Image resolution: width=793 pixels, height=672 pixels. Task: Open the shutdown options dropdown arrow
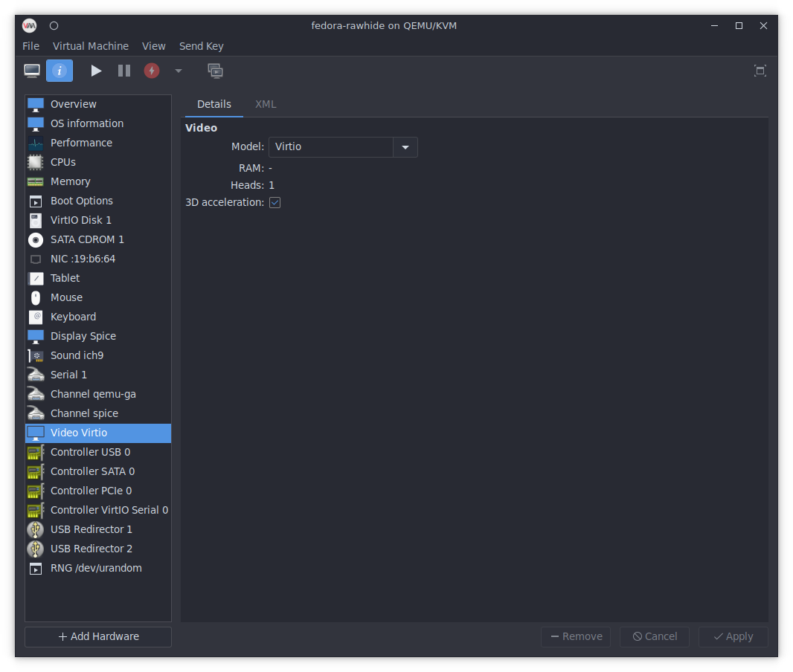pos(178,71)
